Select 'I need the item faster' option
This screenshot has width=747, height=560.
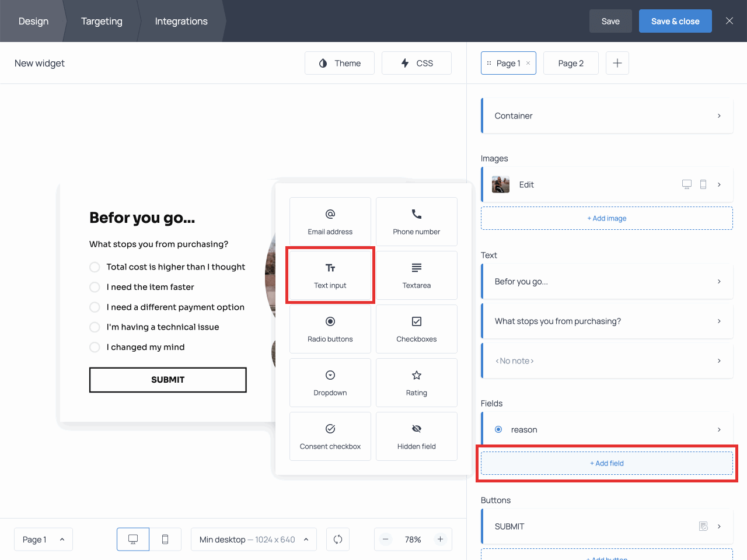point(95,287)
